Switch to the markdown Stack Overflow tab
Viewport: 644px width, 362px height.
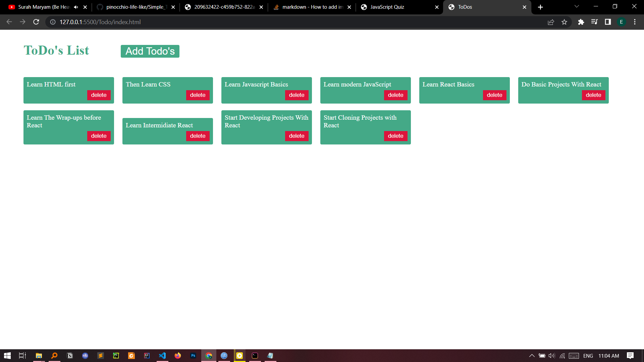click(x=312, y=7)
